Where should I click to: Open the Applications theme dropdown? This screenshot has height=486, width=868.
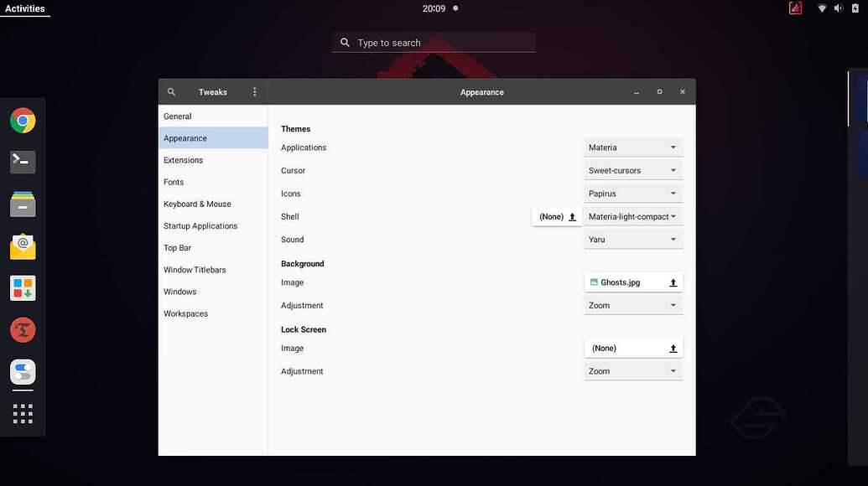tap(633, 147)
